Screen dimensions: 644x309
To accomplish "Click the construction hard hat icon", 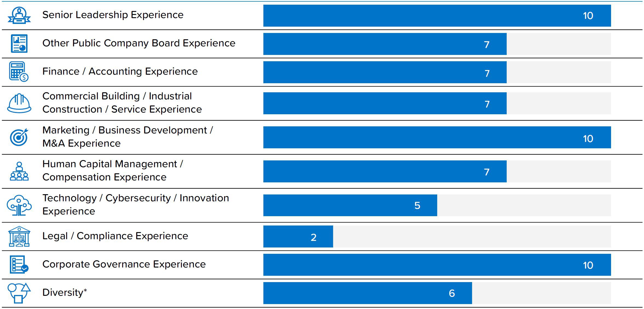I will 19,103.
